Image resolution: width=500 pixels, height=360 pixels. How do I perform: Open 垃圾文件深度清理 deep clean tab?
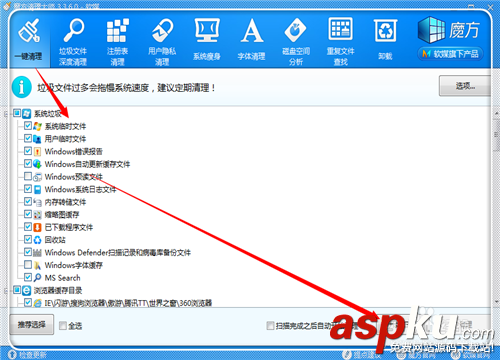point(73,42)
